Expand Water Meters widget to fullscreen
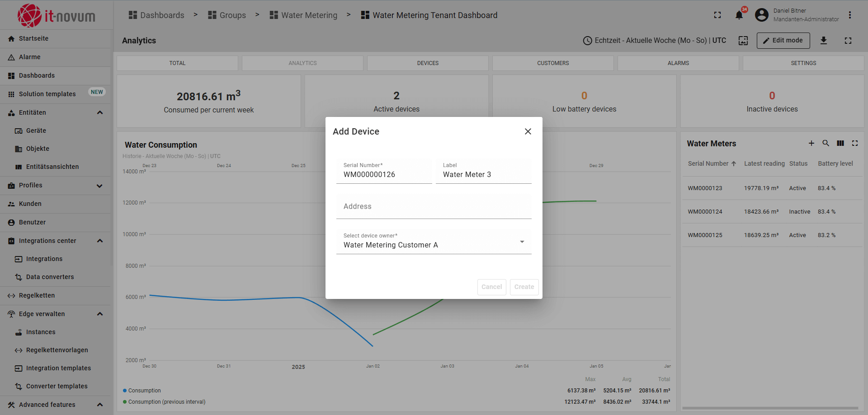868x415 pixels. (855, 143)
